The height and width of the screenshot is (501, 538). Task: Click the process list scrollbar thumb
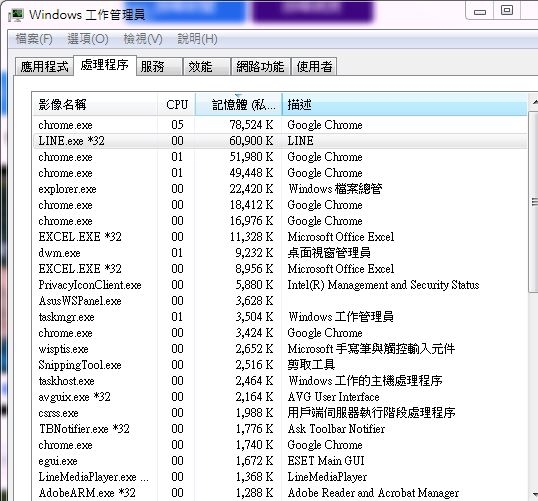[x=534, y=202]
